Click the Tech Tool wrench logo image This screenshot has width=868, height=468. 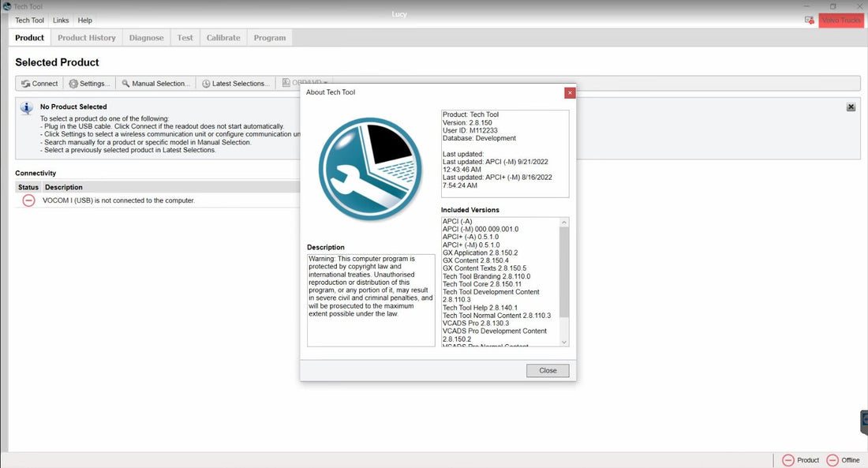(370, 169)
